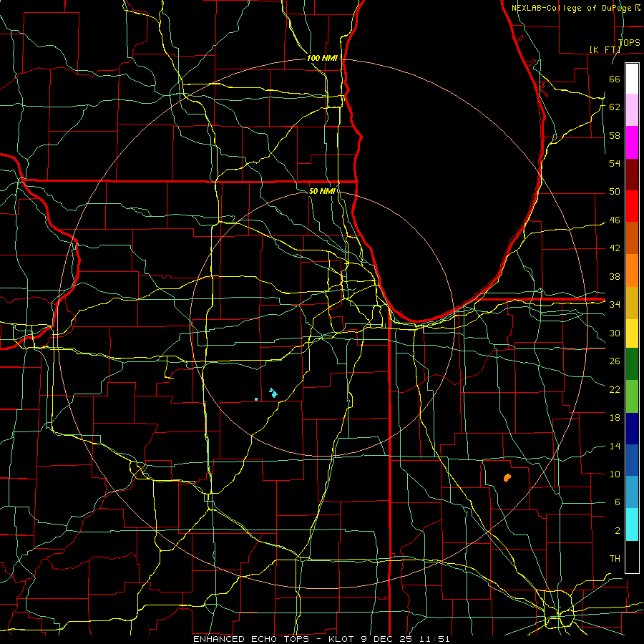The width and height of the screenshot is (644, 644).
Task: Click the light orange legend swatch
Action: coord(632,270)
